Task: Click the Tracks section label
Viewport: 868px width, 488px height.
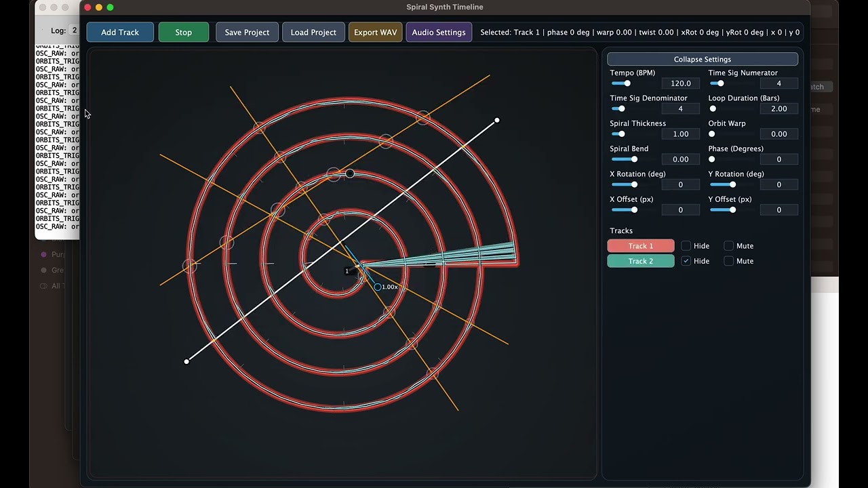Action: (x=621, y=231)
